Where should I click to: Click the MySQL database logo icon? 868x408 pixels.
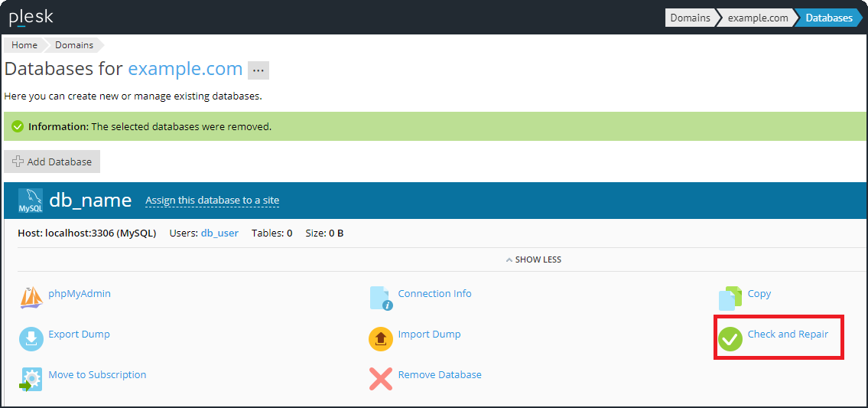(x=31, y=201)
